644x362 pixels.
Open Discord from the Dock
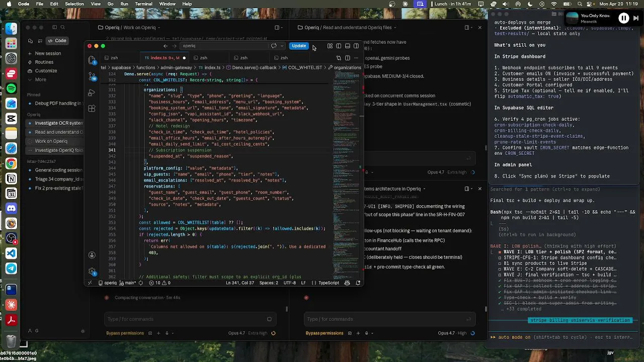pos(11,208)
